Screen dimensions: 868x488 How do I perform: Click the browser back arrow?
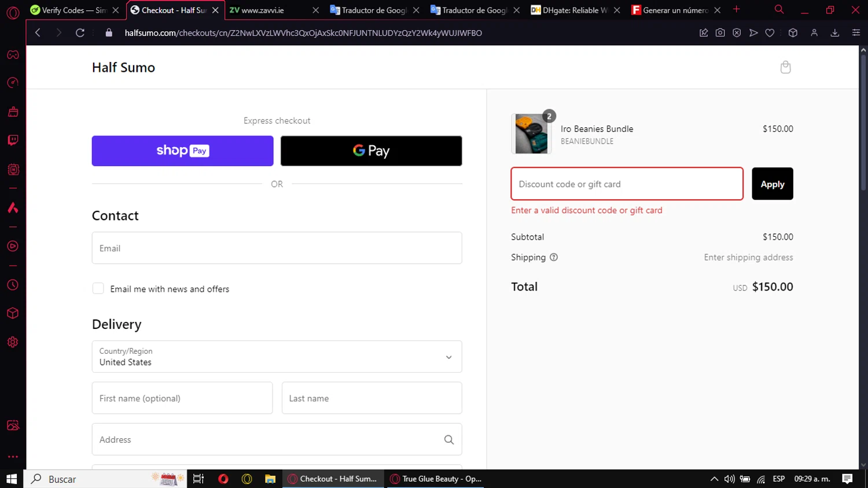click(x=38, y=33)
